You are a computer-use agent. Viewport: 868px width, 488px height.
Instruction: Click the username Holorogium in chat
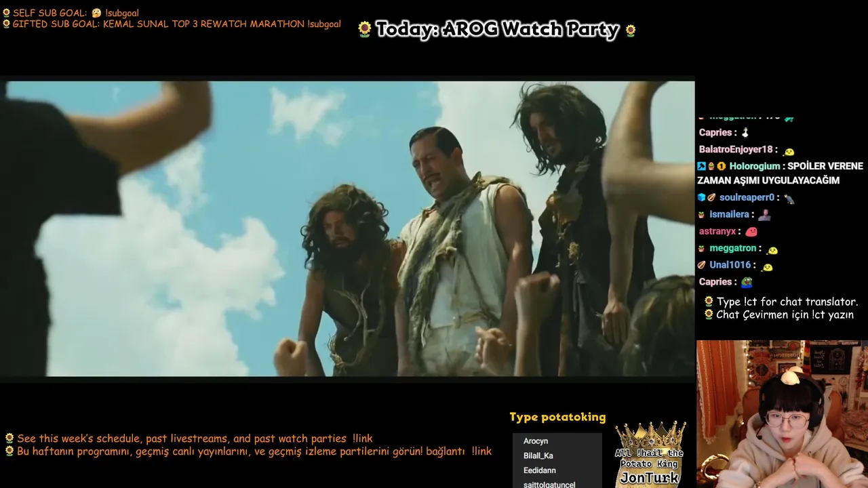point(755,166)
